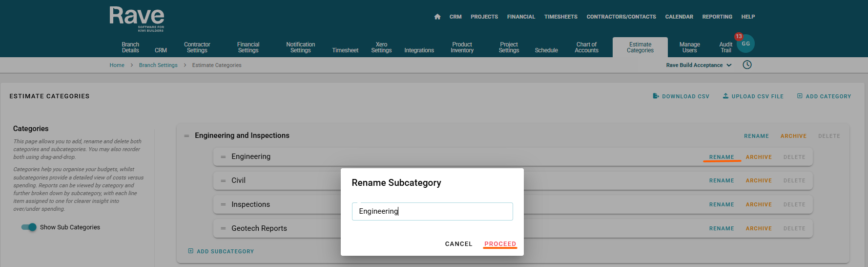868x267 pixels.
Task: Toggle the Show Sub Categories switch
Action: click(x=29, y=227)
